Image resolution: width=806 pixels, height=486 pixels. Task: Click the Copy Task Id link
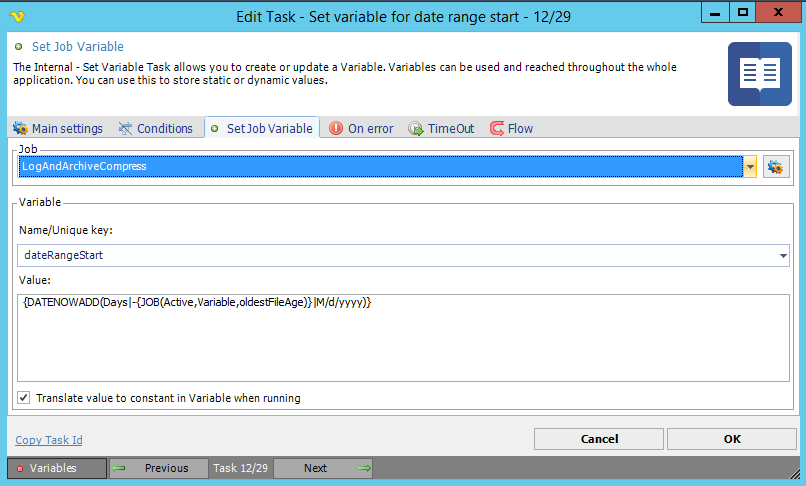tap(49, 440)
